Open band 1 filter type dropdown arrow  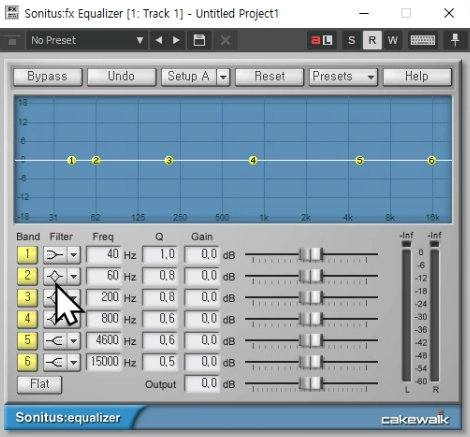[x=73, y=255]
